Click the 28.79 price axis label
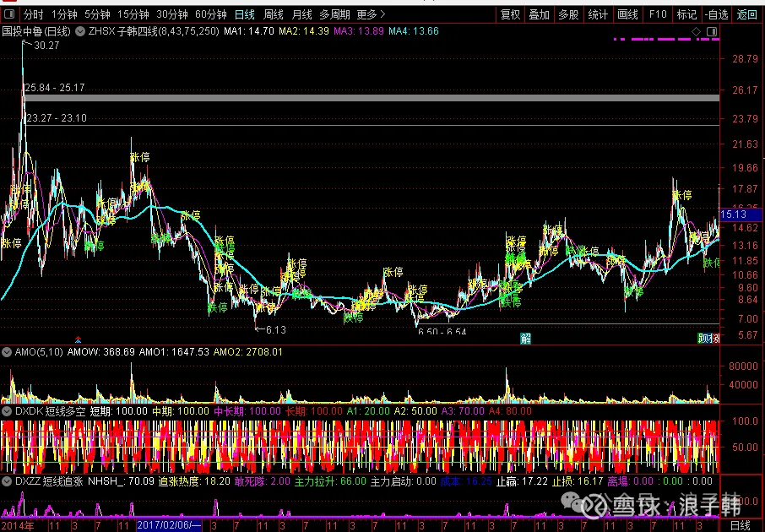765x532 pixels. coord(745,59)
